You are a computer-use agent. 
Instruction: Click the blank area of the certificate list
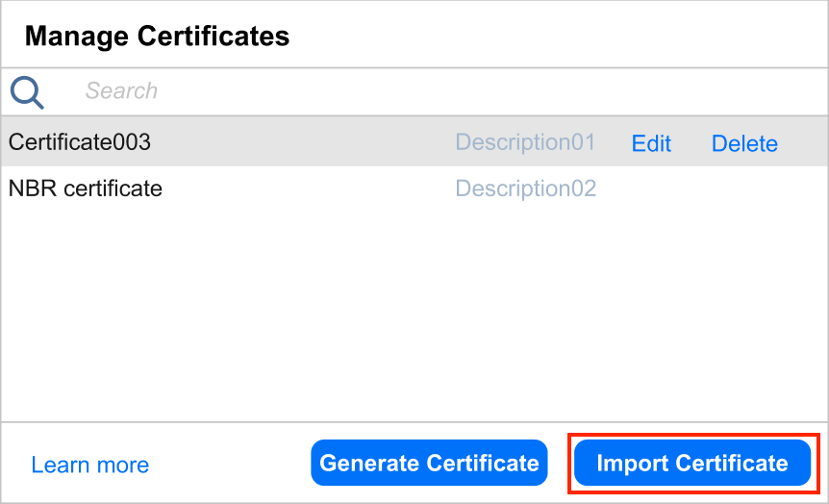pos(414,317)
